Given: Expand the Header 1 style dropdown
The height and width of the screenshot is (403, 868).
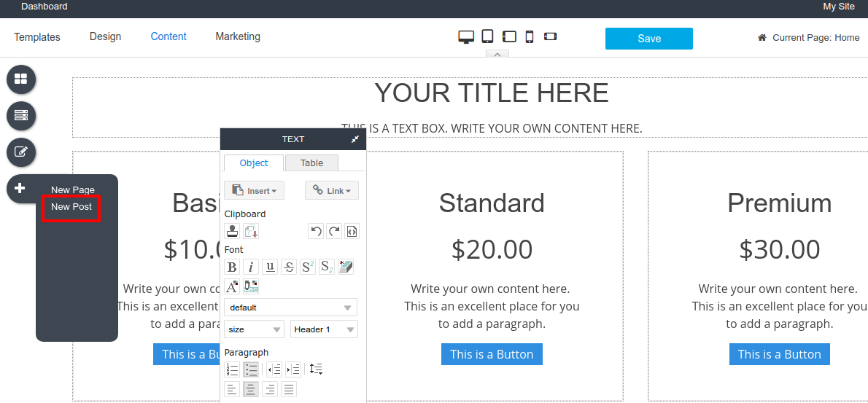Looking at the screenshot, I should click(x=324, y=329).
